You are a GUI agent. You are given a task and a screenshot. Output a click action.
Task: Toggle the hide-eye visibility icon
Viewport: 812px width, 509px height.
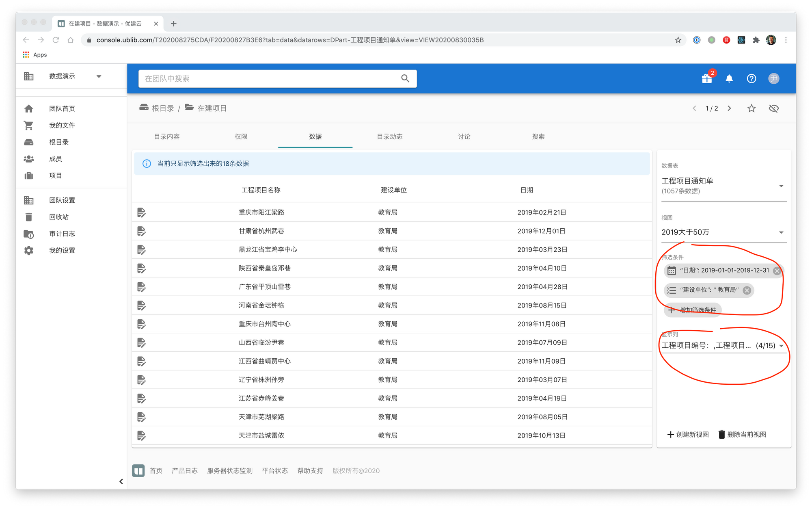(x=774, y=108)
